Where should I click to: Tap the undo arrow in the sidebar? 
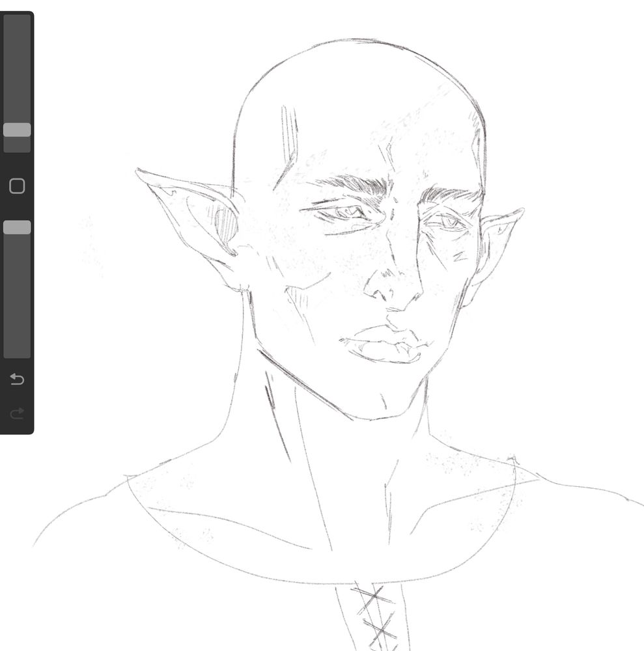tap(17, 379)
